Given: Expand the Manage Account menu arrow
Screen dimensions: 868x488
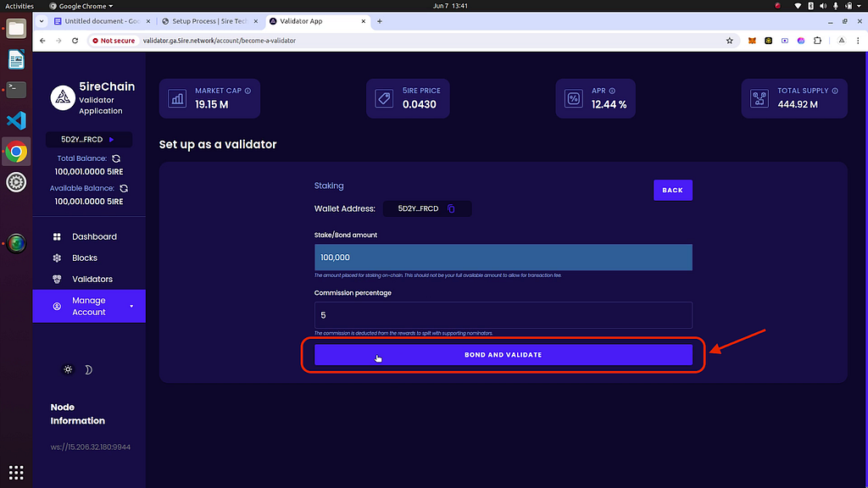Looking at the screenshot, I should point(131,307).
